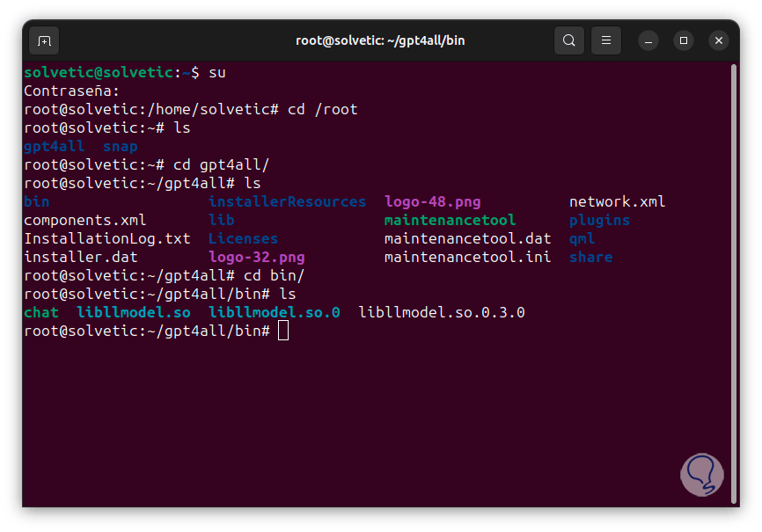Click InstallationLog.txt in the listing
The image size is (762, 532).
point(107,238)
